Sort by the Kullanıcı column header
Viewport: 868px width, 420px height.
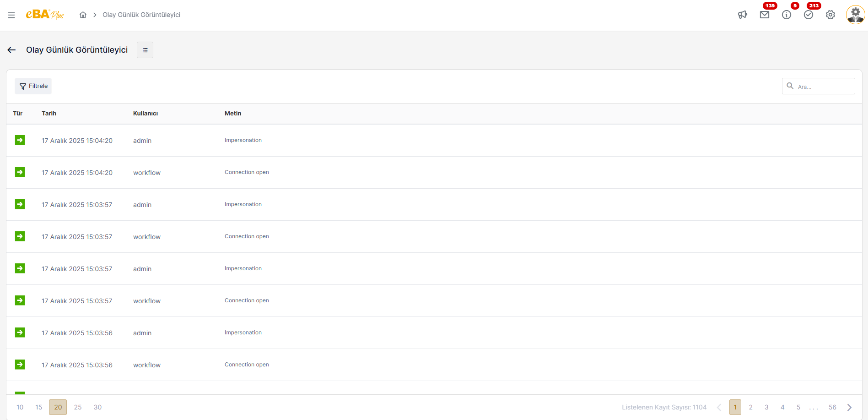[x=146, y=114]
